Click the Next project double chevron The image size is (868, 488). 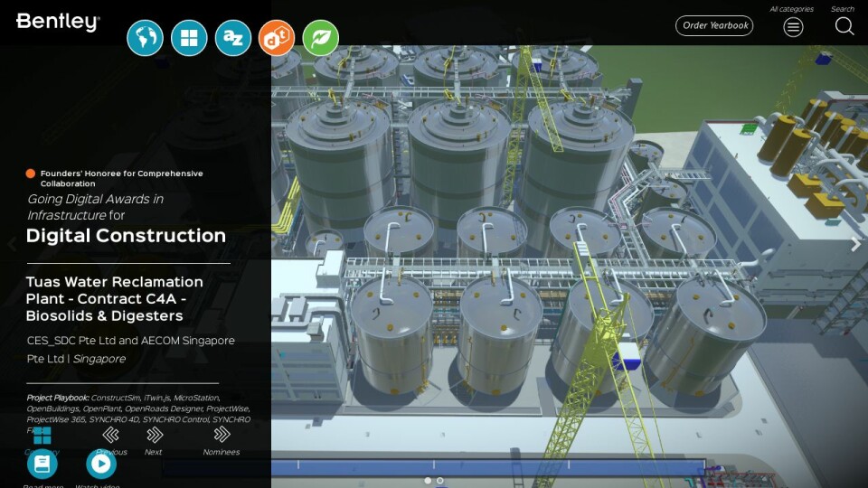(x=155, y=435)
